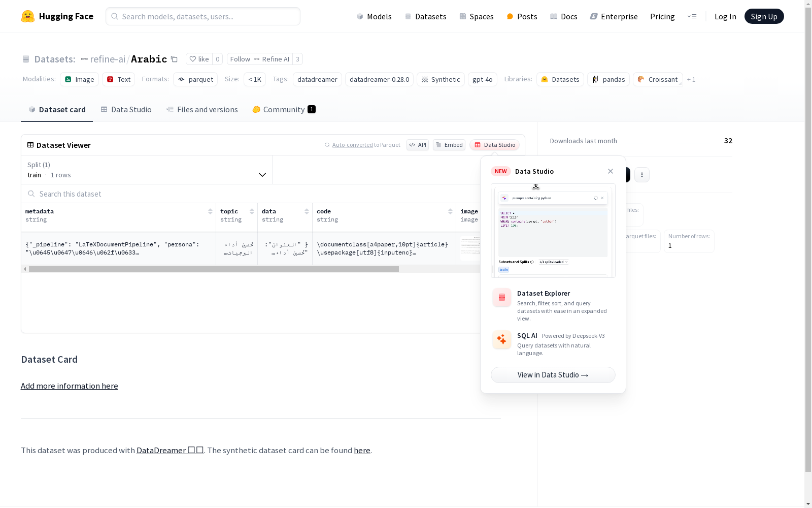Click the \documentclass code cell
This screenshot has width=812, height=508.
coord(384,248)
